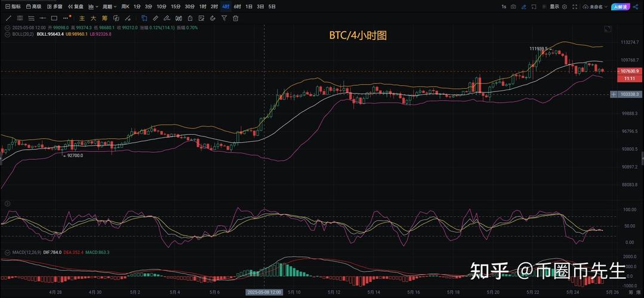Switch to the 30分 timeframe
The height and width of the screenshot is (298, 644).
point(189,7)
